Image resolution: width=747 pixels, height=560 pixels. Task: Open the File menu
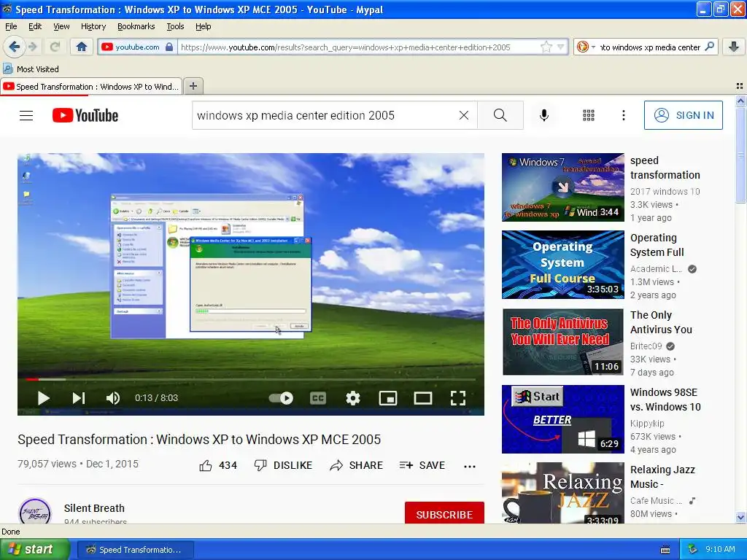(11, 26)
